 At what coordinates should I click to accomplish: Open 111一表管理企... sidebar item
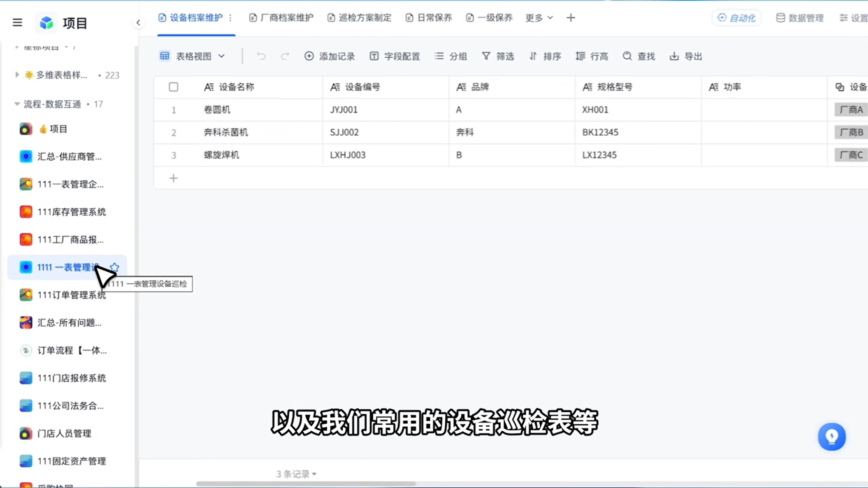67,184
